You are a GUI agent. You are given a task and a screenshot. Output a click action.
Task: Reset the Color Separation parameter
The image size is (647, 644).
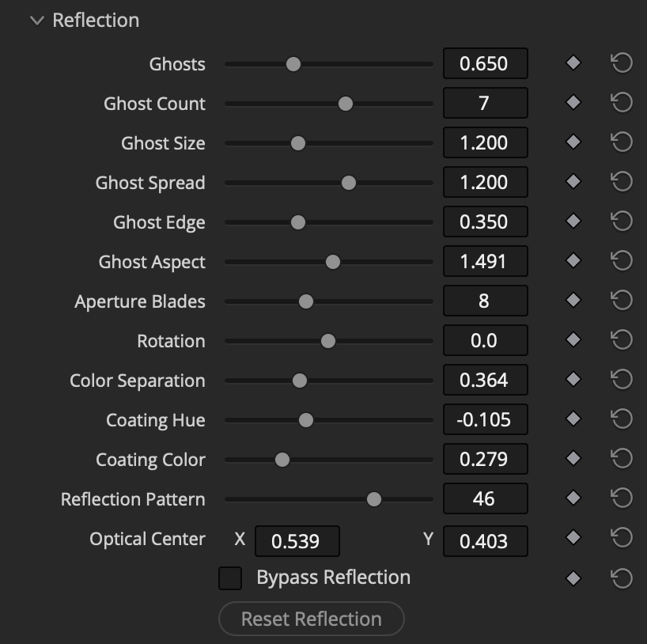(622, 380)
